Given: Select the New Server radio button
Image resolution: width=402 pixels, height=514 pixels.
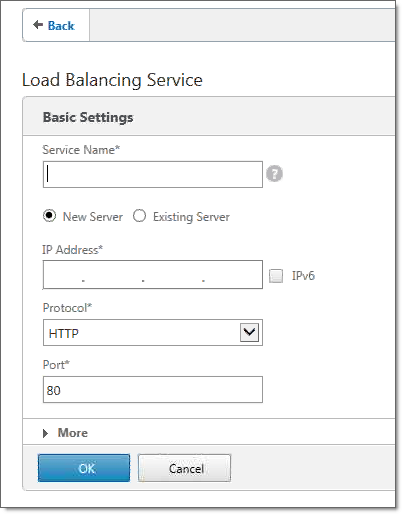Looking at the screenshot, I should 49,216.
